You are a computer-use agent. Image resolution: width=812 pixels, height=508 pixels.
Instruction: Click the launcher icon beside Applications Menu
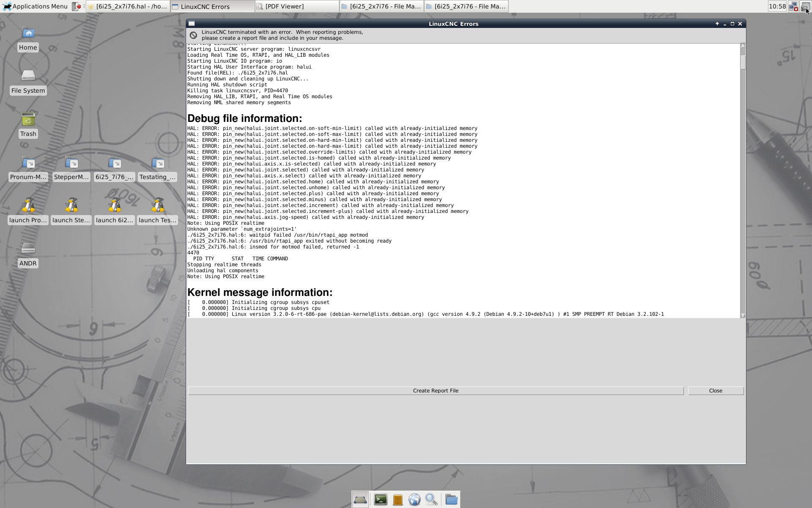click(76, 6)
